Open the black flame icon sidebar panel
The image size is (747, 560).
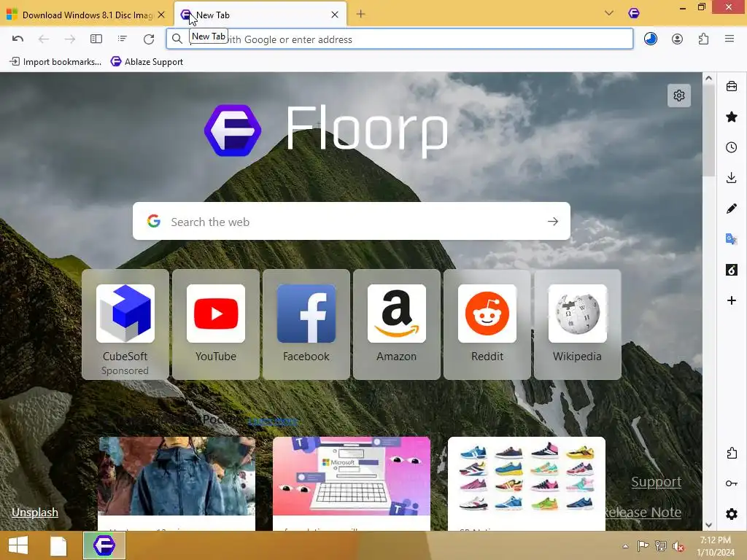(x=732, y=270)
